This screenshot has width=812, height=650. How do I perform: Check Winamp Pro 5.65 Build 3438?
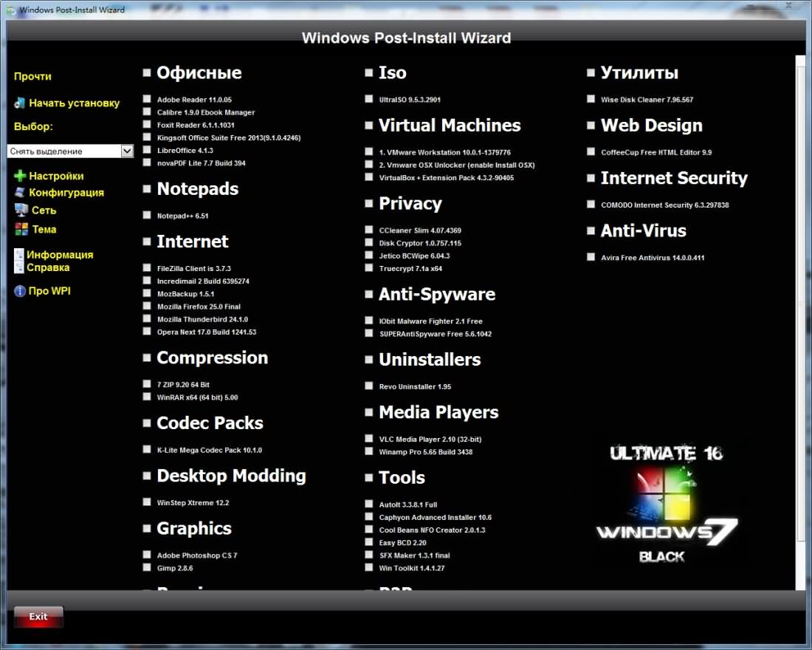click(x=368, y=451)
